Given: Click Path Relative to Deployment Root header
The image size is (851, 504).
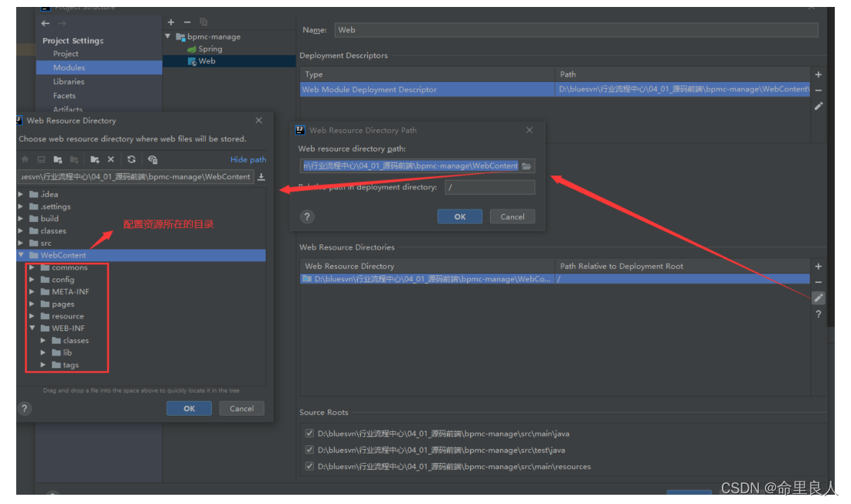Looking at the screenshot, I should 621,267.
